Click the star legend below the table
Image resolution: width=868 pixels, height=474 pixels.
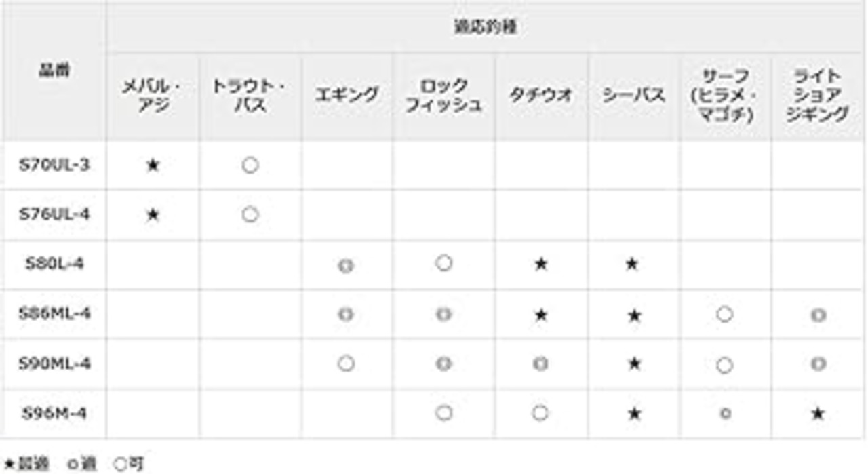pos(26,464)
